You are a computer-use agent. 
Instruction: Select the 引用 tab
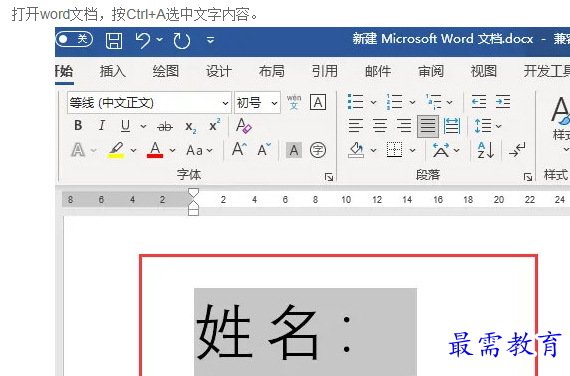pos(325,71)
